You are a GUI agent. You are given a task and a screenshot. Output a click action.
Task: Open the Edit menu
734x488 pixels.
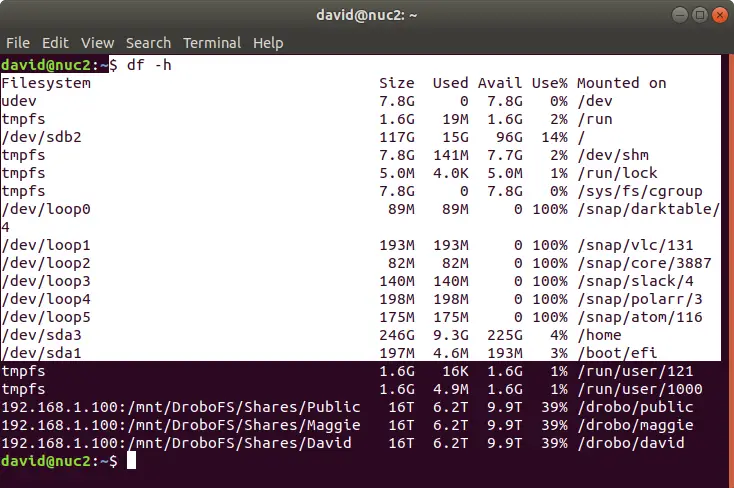55,43
